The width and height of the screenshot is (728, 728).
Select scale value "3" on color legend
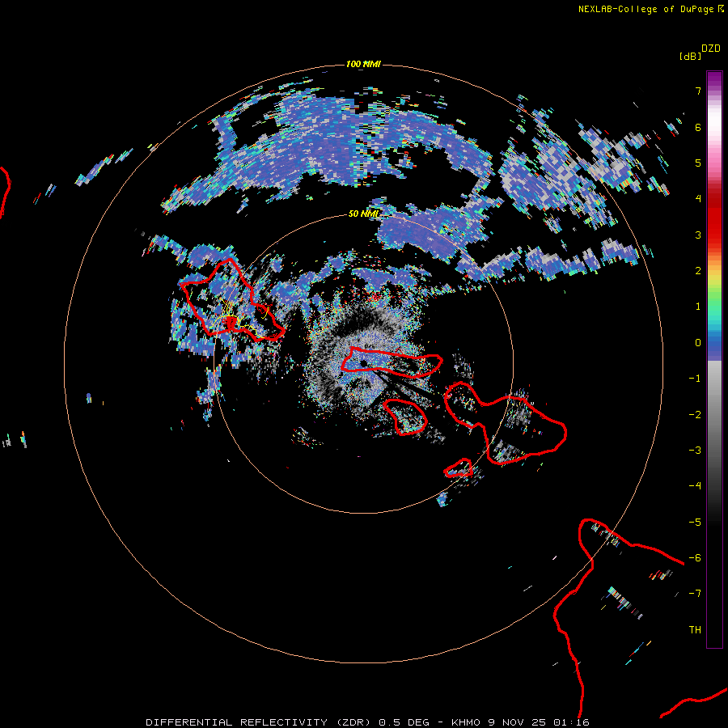698,235
